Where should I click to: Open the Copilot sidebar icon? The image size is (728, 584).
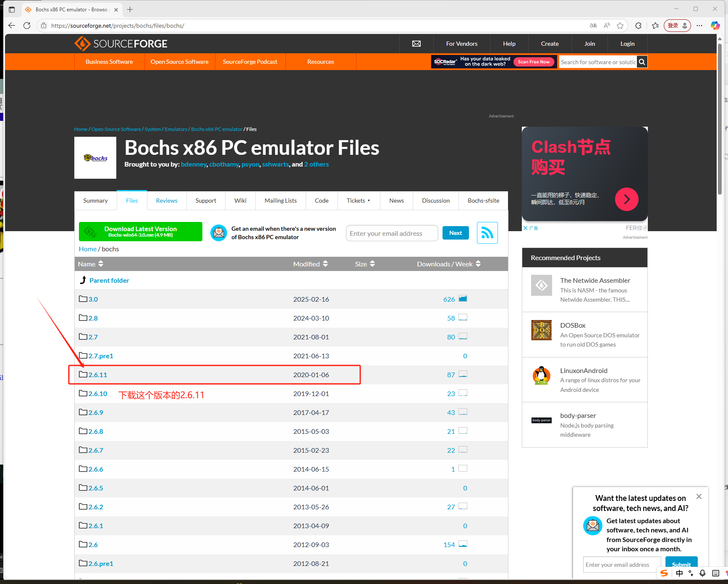tap(715, 26)
